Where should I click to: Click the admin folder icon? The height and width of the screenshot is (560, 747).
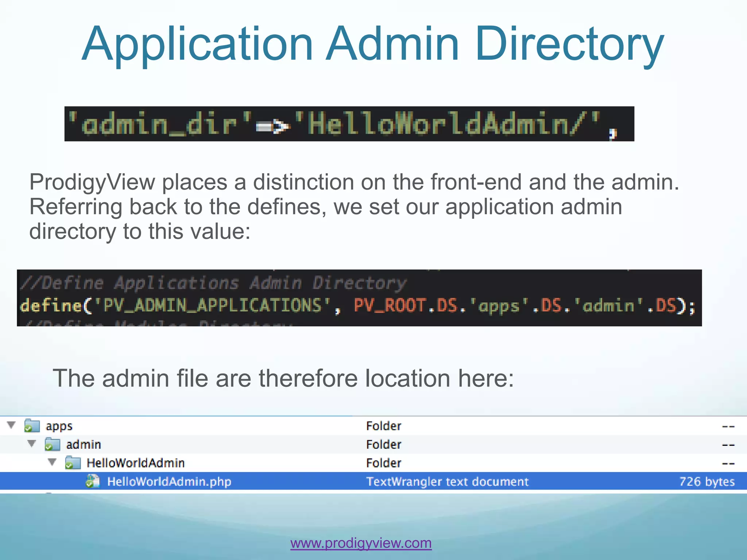tap(52, 444)
